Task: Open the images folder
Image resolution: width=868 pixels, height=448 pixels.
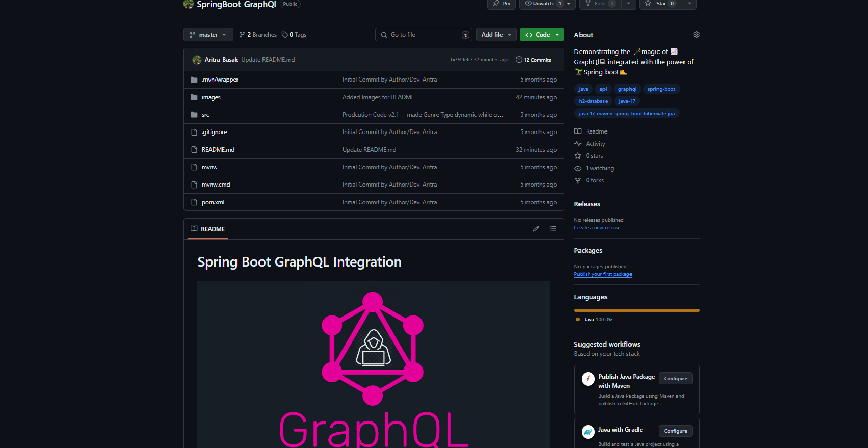Action: click(x=211, y=97)
